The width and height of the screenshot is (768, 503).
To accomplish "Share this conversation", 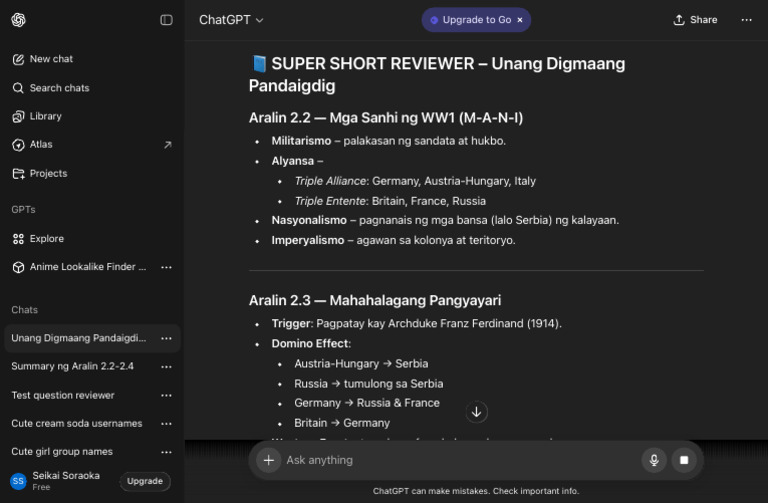I will point(696,20).
